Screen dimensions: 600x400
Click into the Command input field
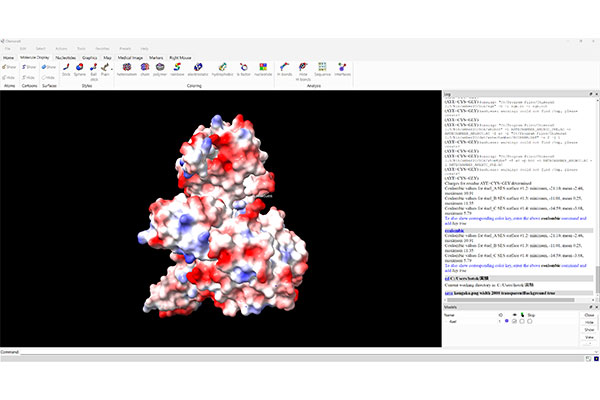point(300,352)
